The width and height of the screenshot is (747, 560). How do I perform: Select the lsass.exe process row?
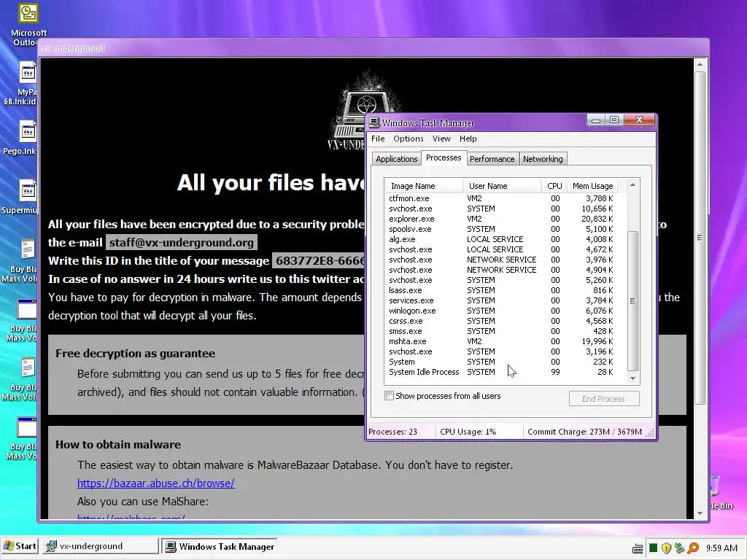(501, 290)
